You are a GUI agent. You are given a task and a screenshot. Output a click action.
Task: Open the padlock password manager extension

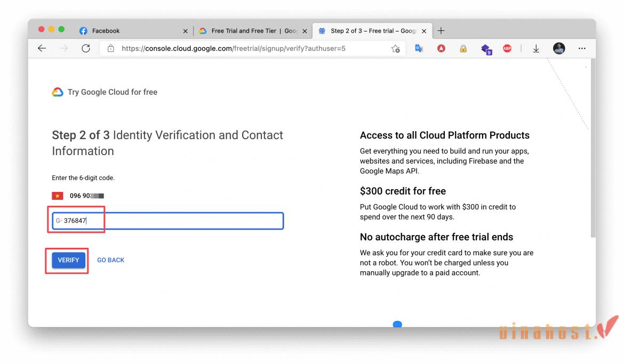coord(463,48)
